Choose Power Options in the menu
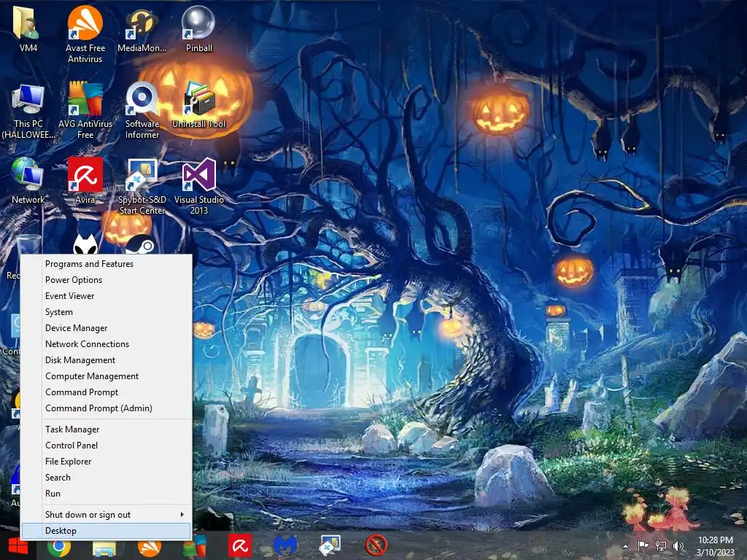This screenshot has width=747, height=560. (107, 280)
